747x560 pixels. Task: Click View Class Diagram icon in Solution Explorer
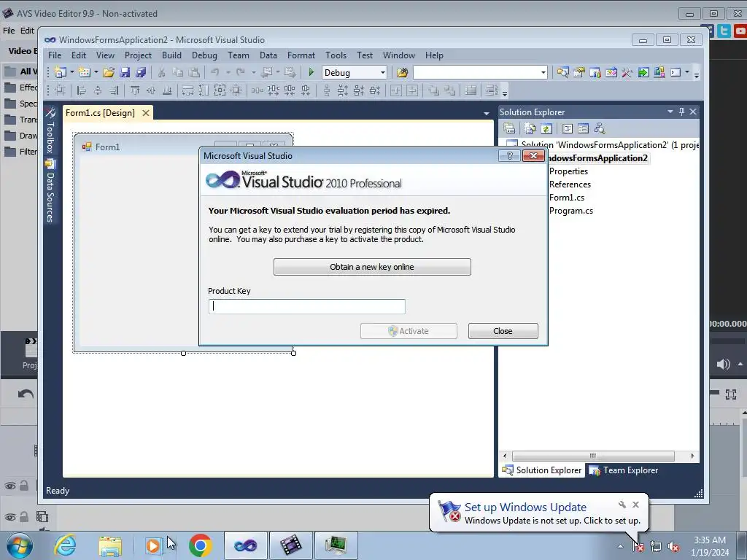[x=600, y=128]
